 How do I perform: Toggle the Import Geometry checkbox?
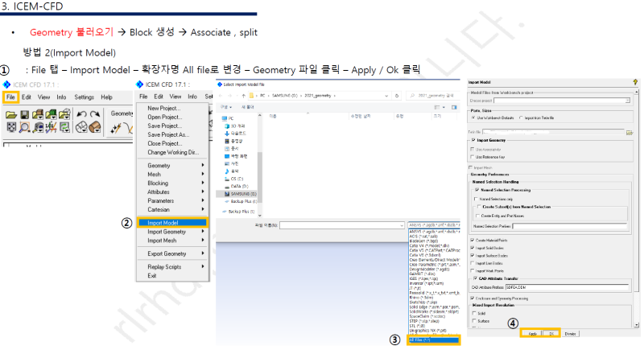473,140
